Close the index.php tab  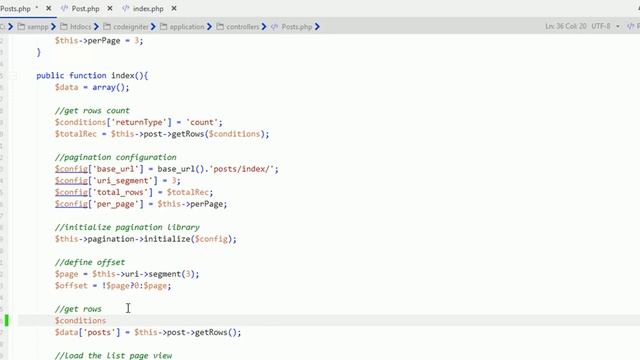[x=174, y=8]
